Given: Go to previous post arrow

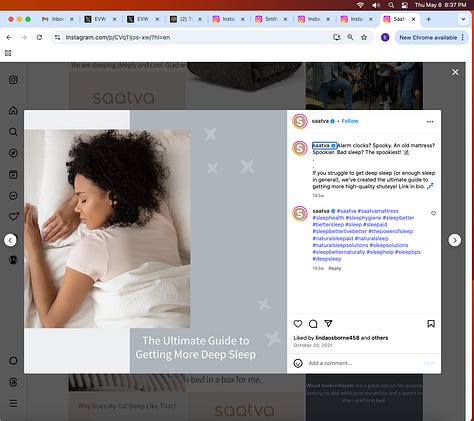Looking at the screenshot, I should click(x=10, y=240).
